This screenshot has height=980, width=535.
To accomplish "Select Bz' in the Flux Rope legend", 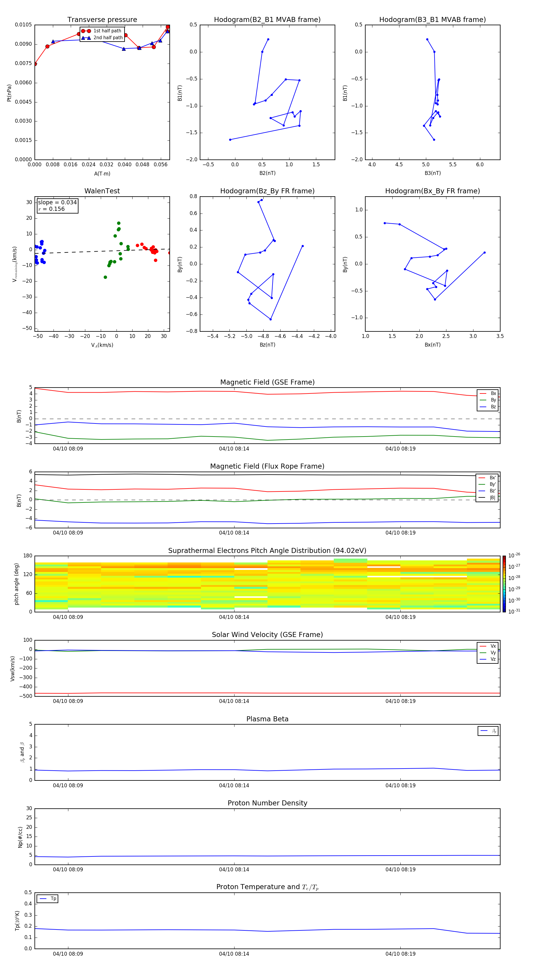I will [487, 491].
